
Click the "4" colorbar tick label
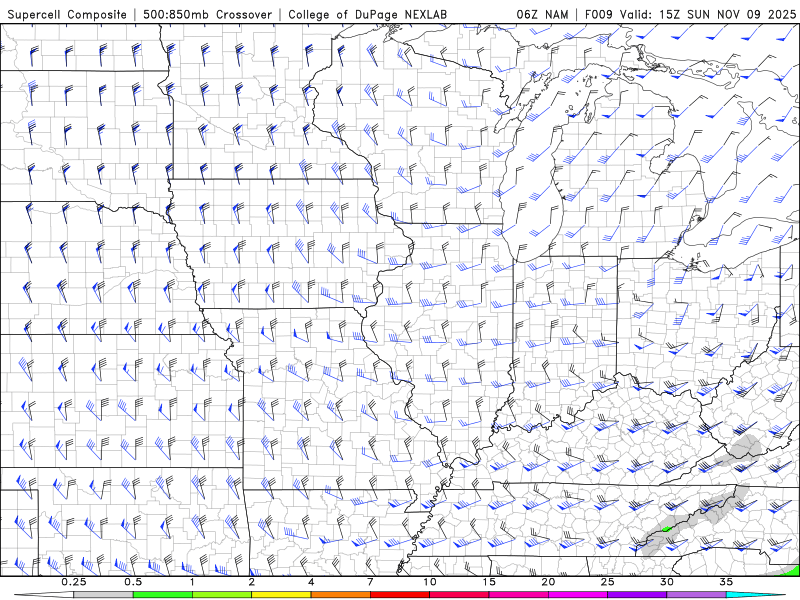[x=311, y=582]
